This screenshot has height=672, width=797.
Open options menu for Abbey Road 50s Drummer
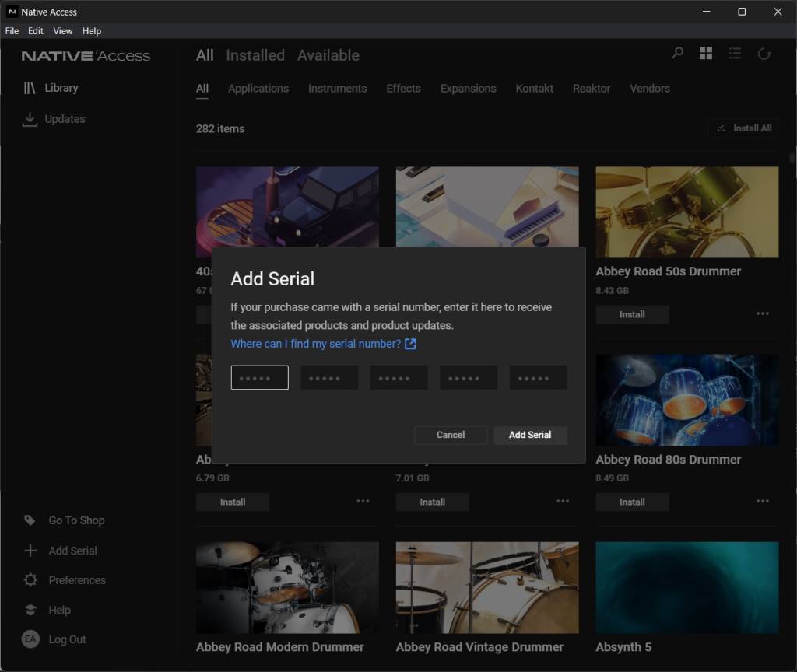pos(763,313)
